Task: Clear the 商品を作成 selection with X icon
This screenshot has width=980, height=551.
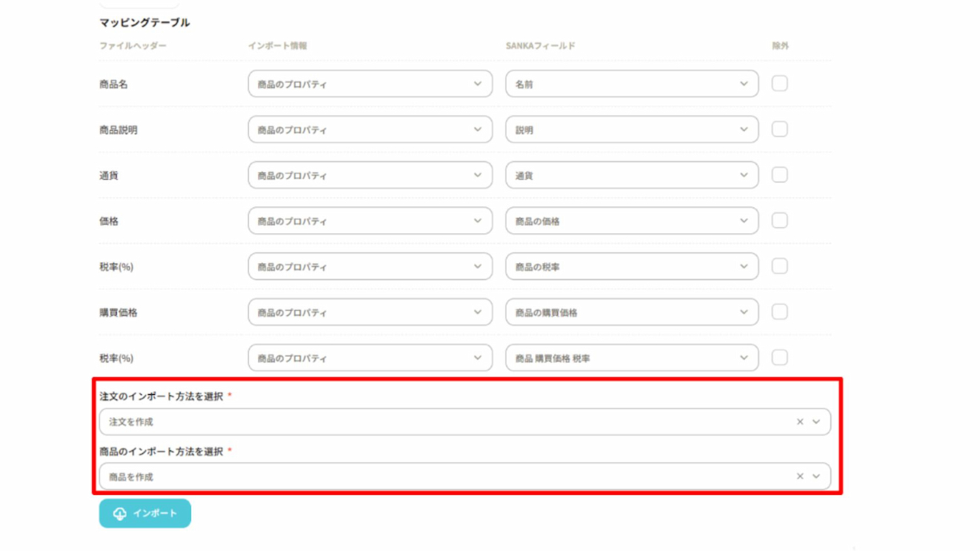Action: tap(800, 477)
